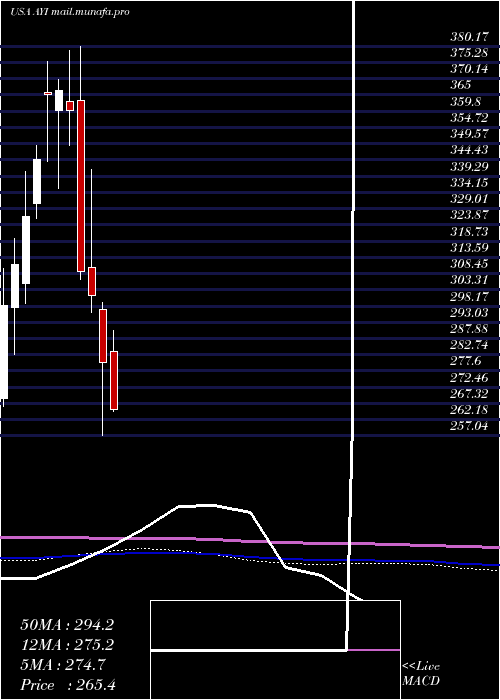Click the Price : 265.4 readout
Viewport: 500px width, 700px height.
click(x=68, y=685)
